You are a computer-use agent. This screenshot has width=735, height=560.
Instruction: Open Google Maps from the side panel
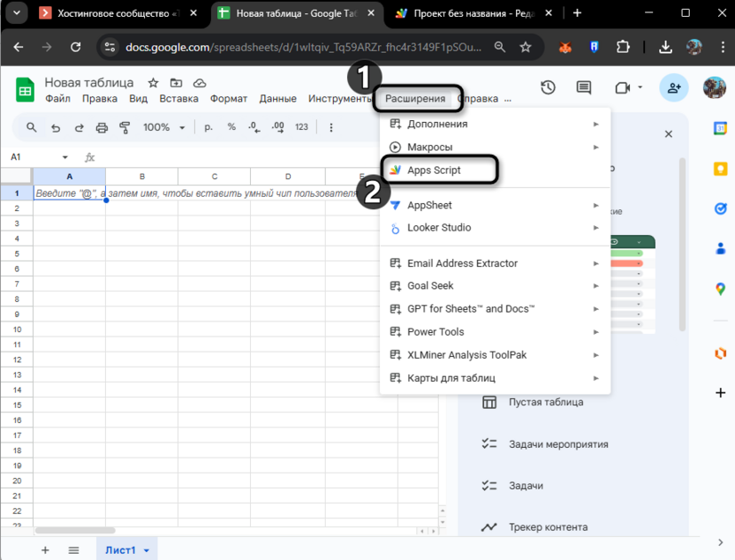[721, 288]
